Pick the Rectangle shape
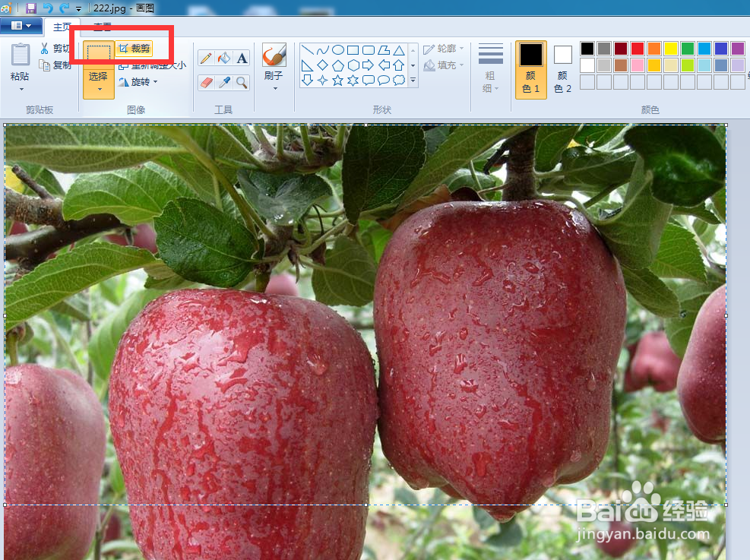The height and width of the screenshot is (560, 750). (353, 50)
